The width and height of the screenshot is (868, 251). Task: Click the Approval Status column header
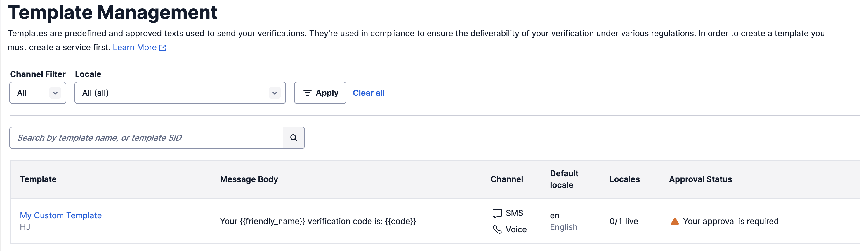click(x=700, y=179)
